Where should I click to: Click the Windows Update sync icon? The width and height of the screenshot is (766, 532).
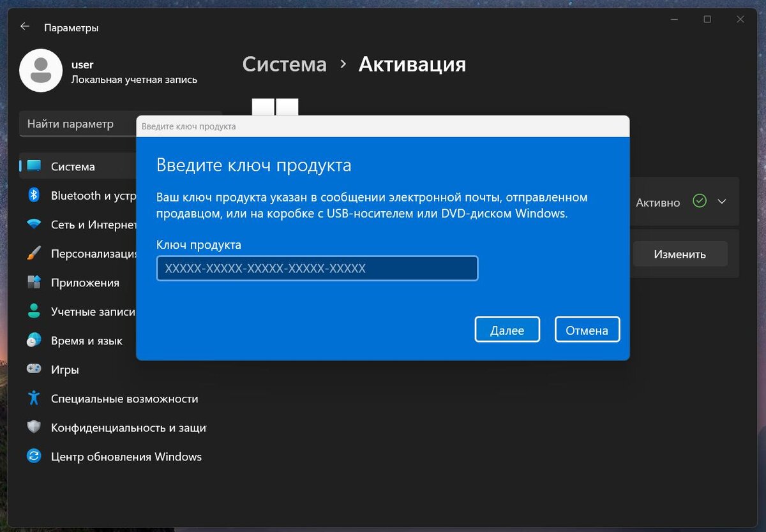point(34,456)
